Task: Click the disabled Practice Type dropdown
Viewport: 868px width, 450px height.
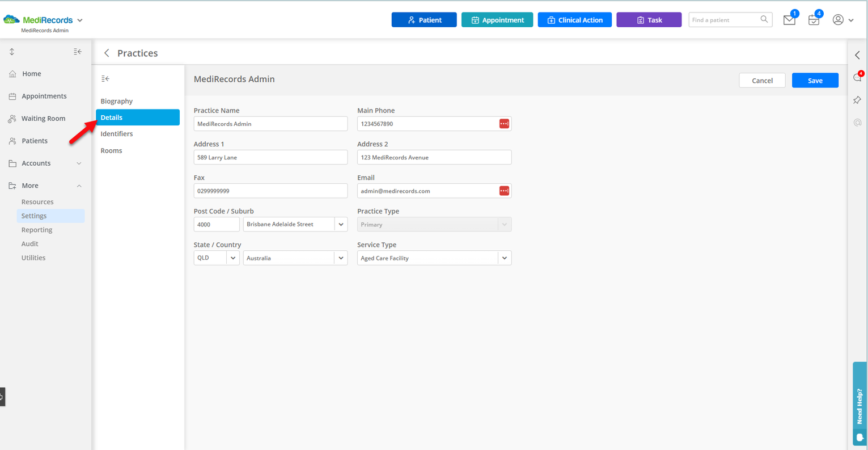Action: pyautogui.click(x=434, y=224)
